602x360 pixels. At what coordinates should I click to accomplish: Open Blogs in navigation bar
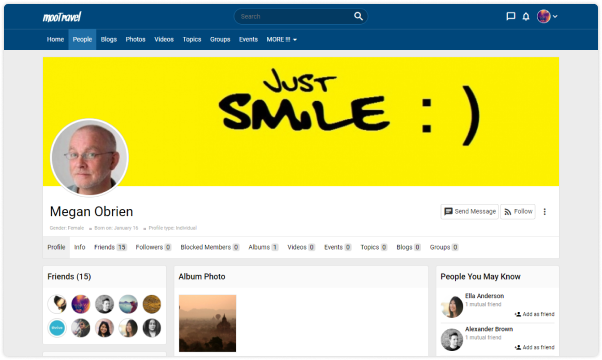[109, 39]
